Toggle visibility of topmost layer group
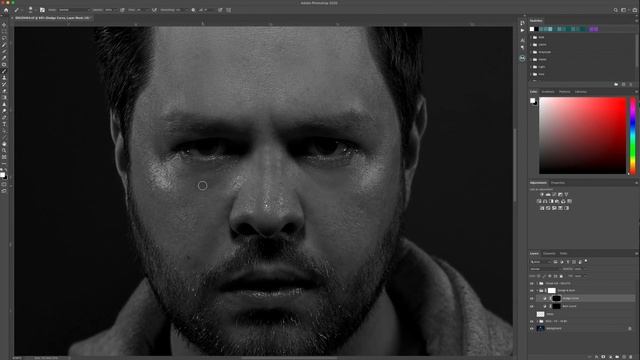640x360 pixels. tap(531, 283)
